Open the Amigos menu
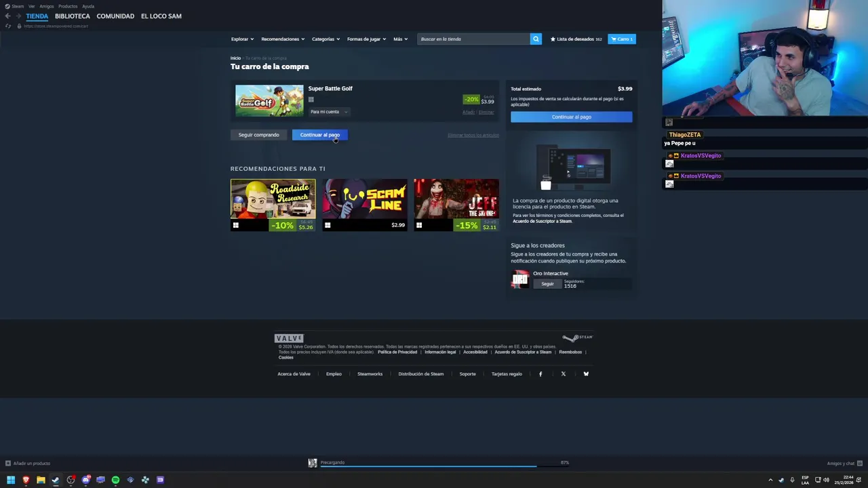The image size is (868, 488). click(46, 6)
